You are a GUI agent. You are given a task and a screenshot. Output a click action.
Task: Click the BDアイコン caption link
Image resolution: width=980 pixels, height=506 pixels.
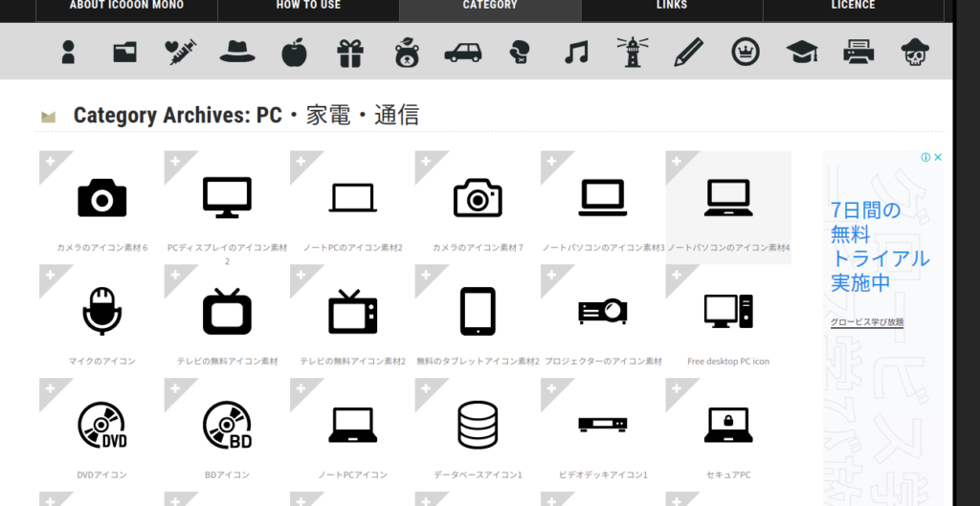coord(228,474)
